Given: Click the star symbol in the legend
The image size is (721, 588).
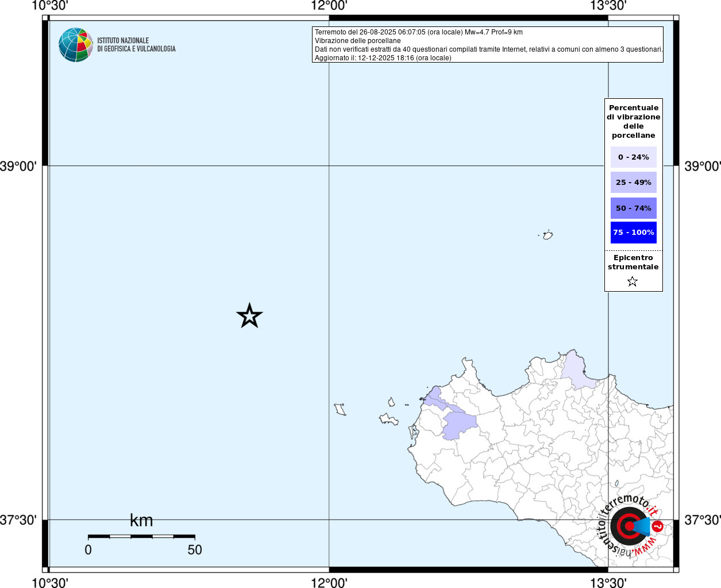Looking at the screenshot, I should point(633,281).
